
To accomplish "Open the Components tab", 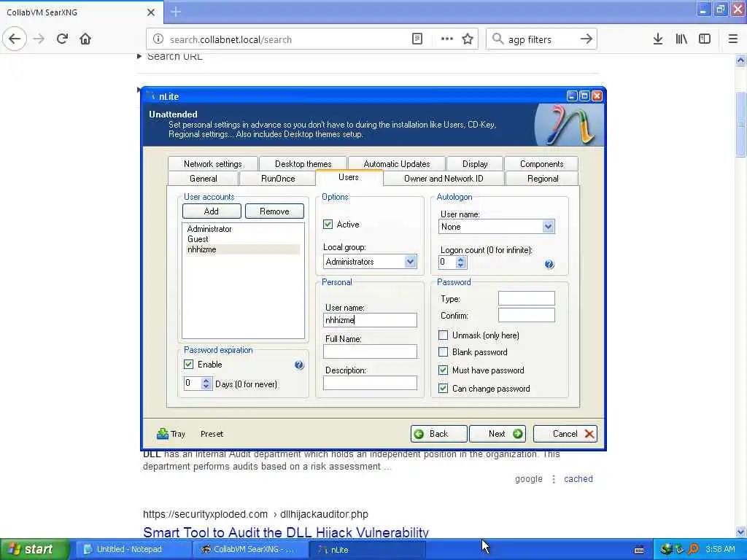I will point(542,164).
